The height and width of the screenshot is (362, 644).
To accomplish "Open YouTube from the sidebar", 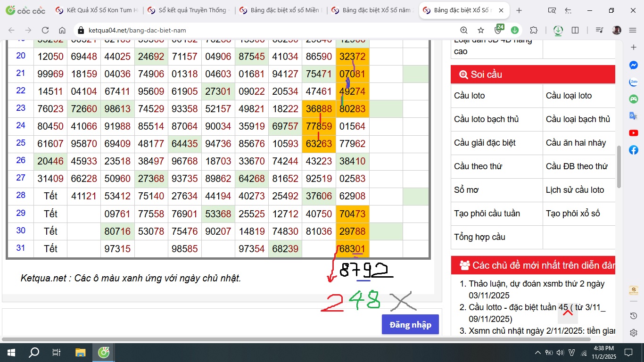I will [x=634, y=133].
